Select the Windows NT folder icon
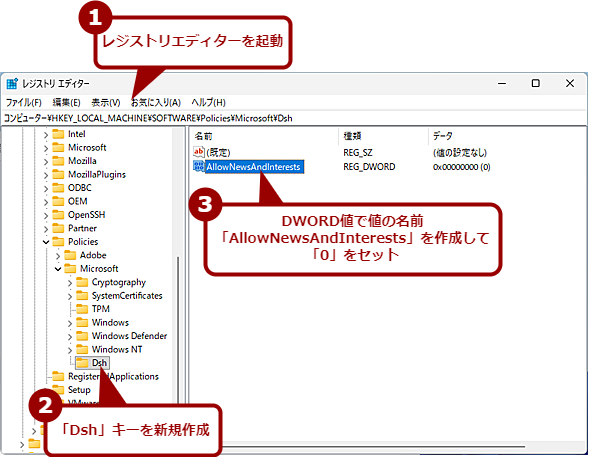Image resolution: width=589 pixels, height=457 pixels. tap(82, 350)
